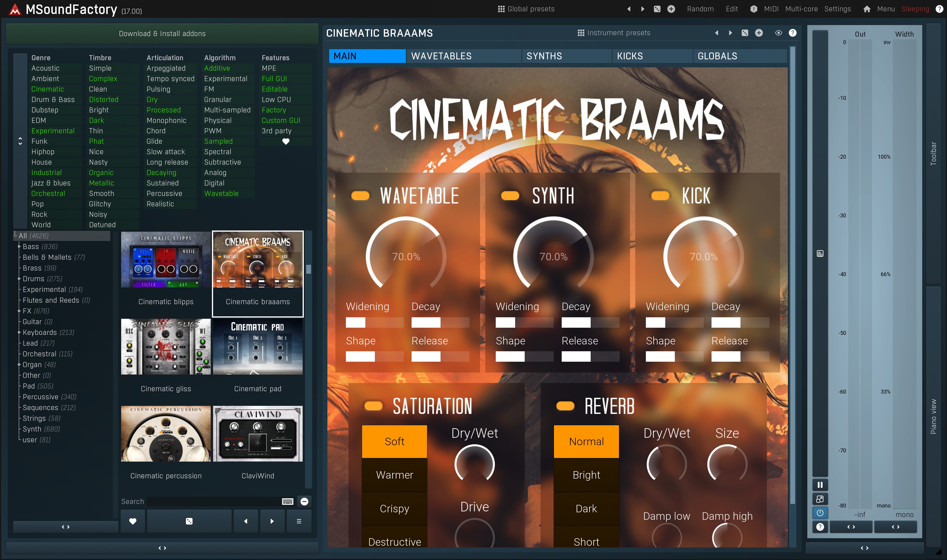Clear search with the minus icon
The height and width of the screenshot is (560, 947).
click(x=304, y=501)
